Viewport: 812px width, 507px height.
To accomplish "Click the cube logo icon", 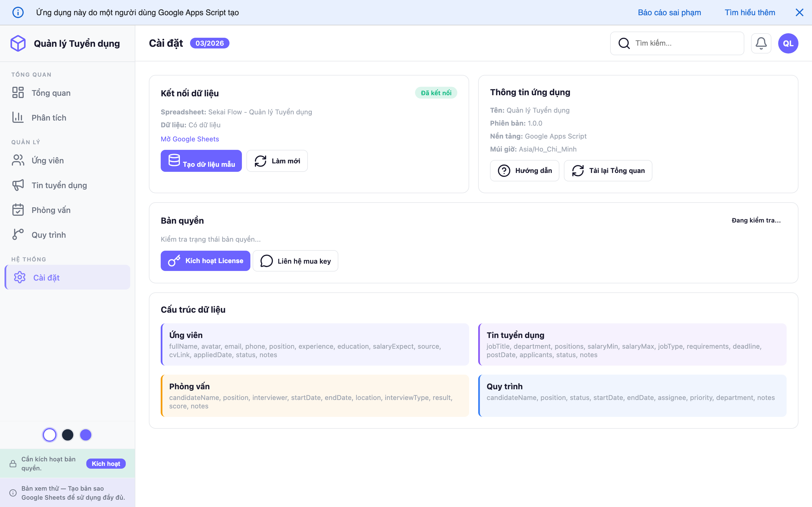I will click(18, 43).
